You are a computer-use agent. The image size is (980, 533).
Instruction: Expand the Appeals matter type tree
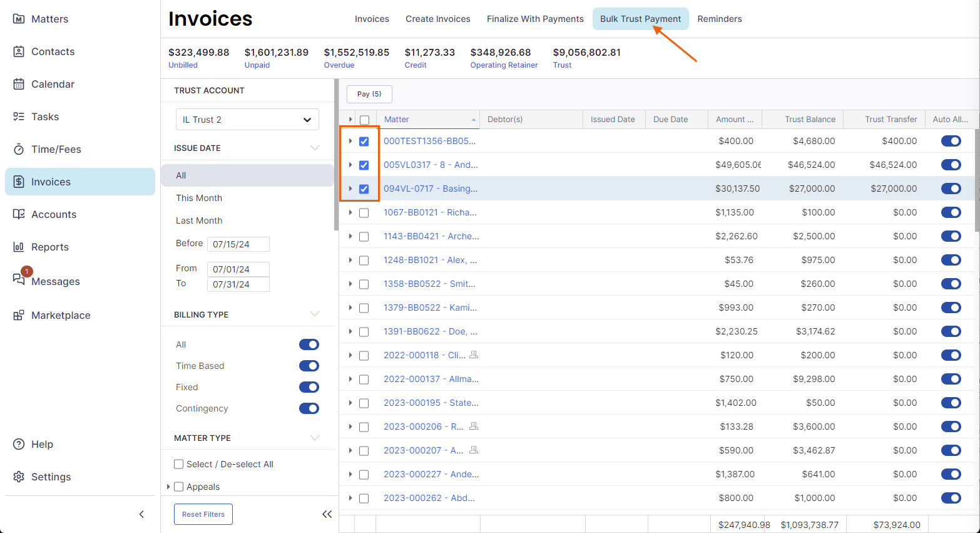point(168,487)
